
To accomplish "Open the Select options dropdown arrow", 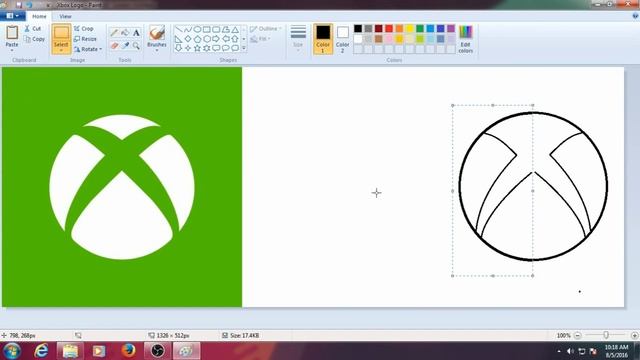I will point(61,50).
